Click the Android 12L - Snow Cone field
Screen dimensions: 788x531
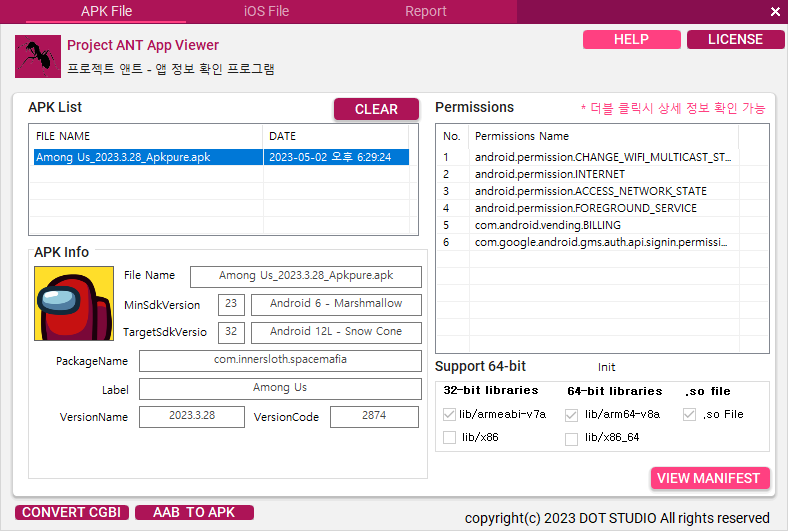pyautogui.click(x=336, y=333)
